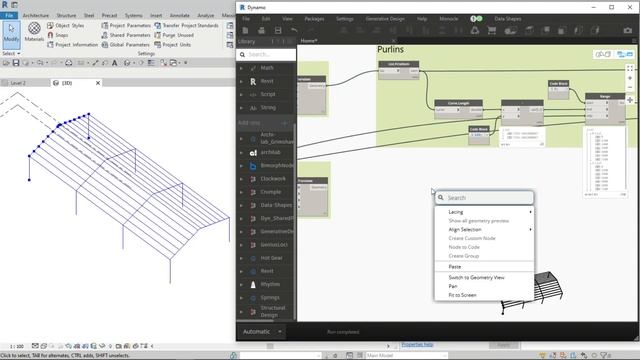Viewport: 640px width, 360px height.
Task: Choose Switch to Geometry View
Action: [484, 277]
